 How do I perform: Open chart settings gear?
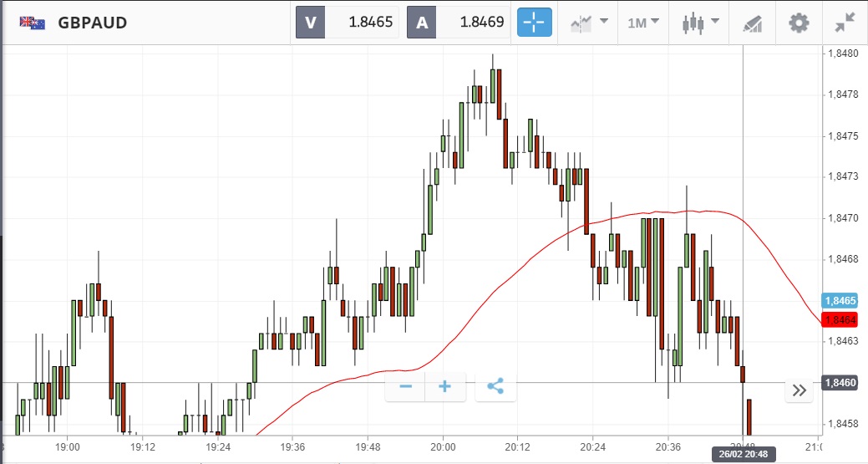click(x=799, y=23)
